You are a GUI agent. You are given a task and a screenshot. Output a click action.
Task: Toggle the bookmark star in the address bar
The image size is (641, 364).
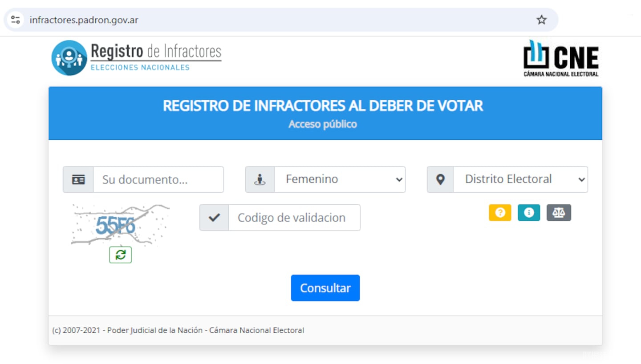[541, 20]
